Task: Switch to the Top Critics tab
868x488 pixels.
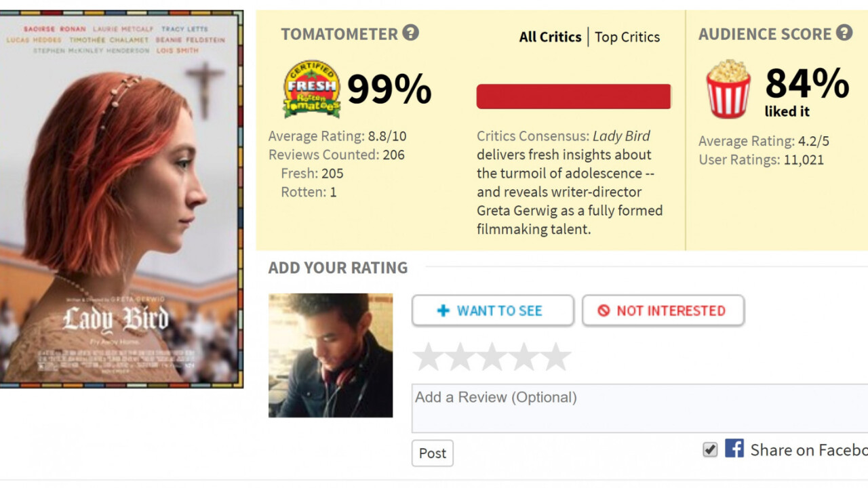Action: coord(627,37)
